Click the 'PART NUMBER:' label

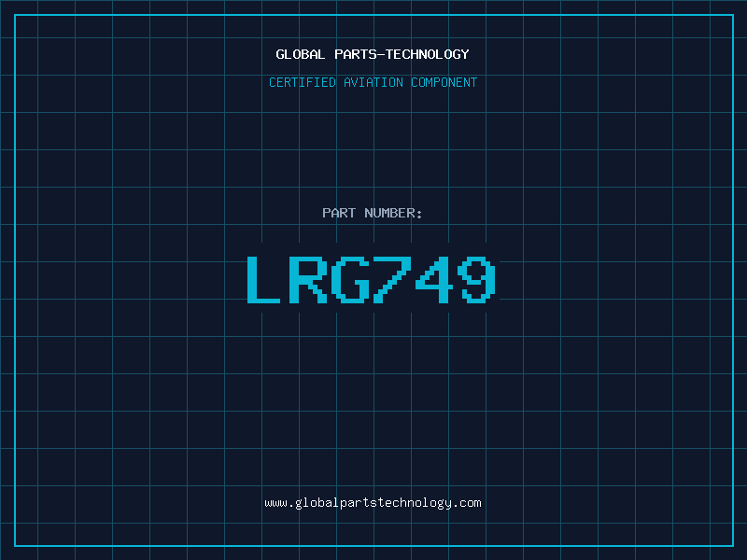click(x=372, y=213)
